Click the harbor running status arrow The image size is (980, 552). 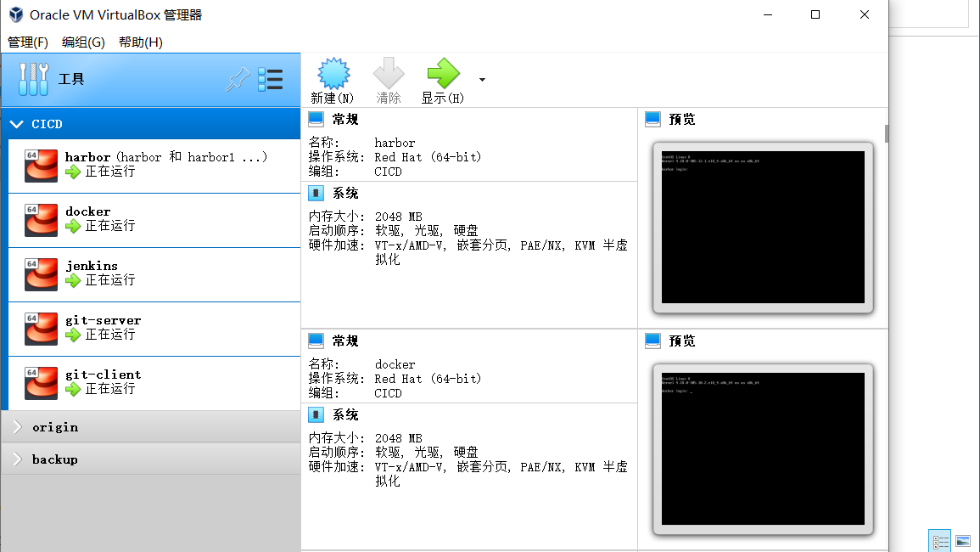[x=73, y=172]
